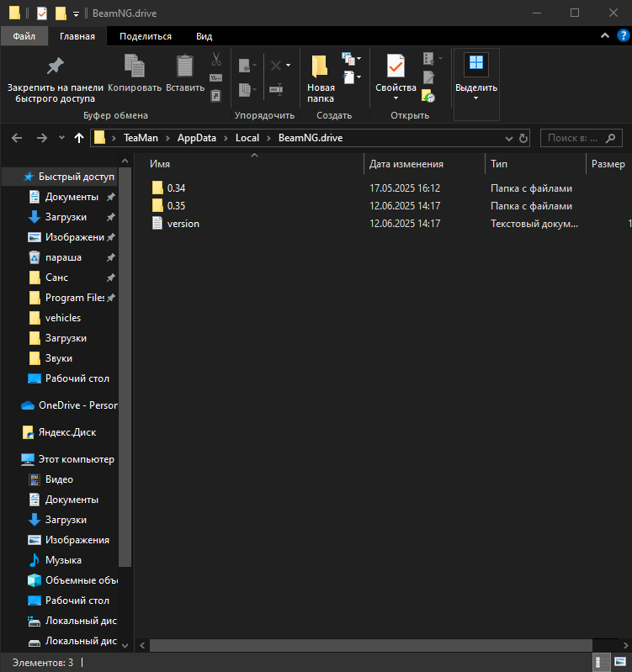This screenshot has height=672, width=632.
Task: Click the Выделить (Select) grid icon
Action: (476, 62)
